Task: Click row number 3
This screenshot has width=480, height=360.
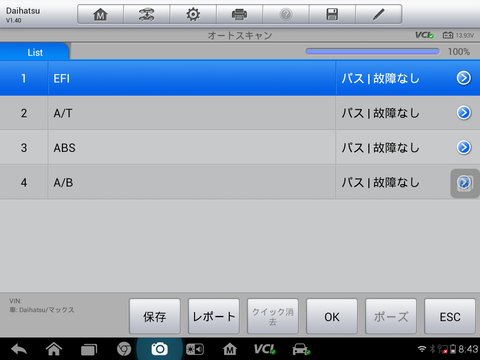Action: [x=24, y=148]
